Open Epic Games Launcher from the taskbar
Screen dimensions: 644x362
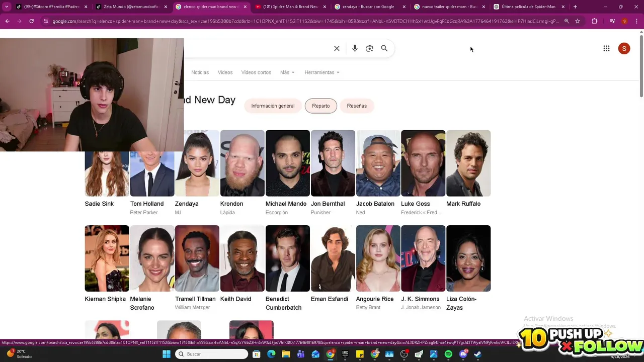(345, 354)
